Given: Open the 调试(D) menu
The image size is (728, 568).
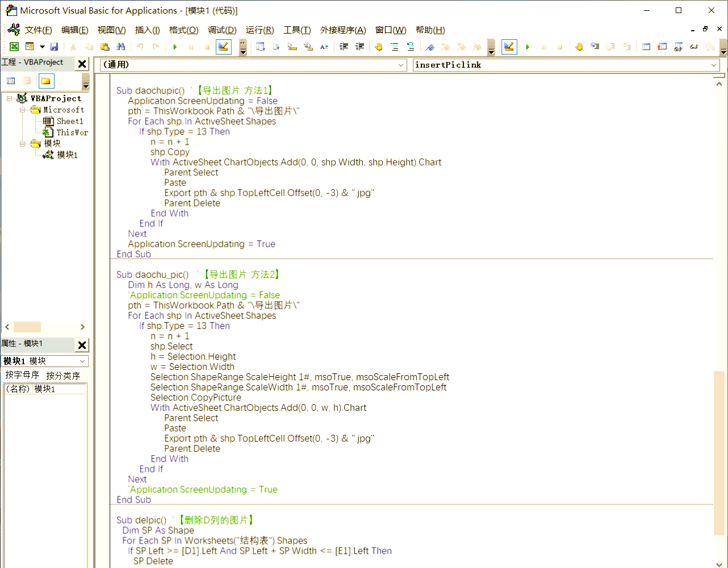Looking at the screenshot, I should [x=222, y=30].
